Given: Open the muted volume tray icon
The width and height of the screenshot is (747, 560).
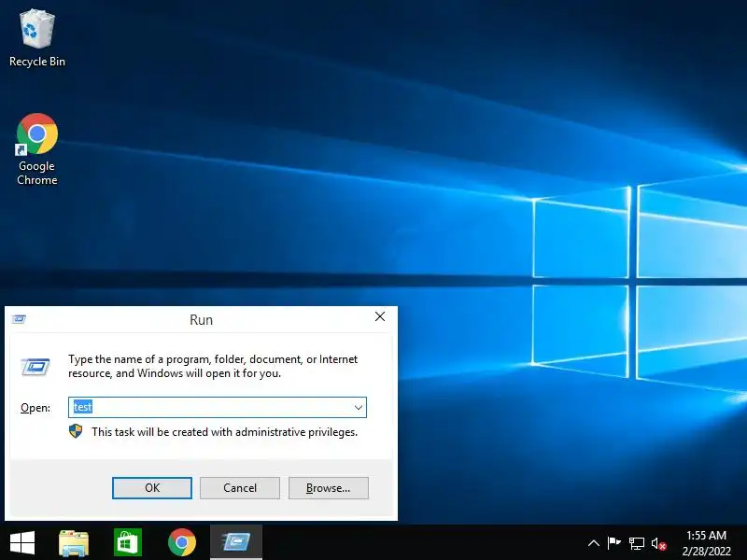Looking at the screenshot, I should click(658, 543).
